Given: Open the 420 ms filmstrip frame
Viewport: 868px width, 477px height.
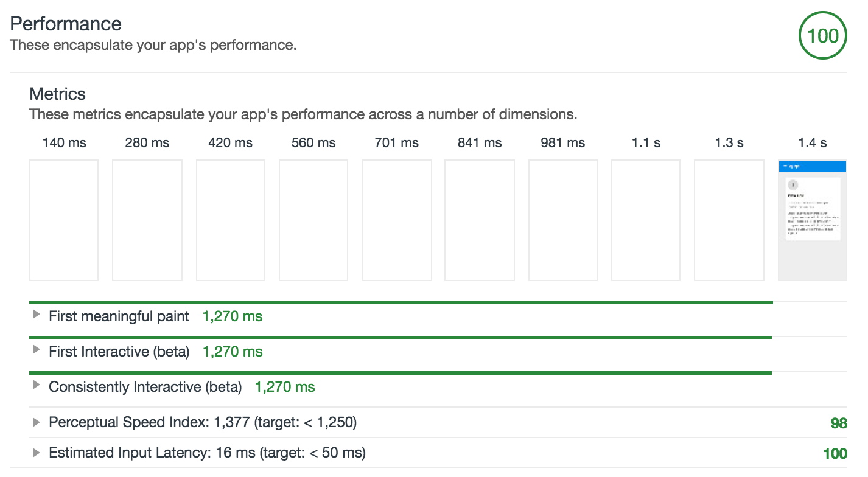Looking at the screenshot, I should (231, 220).
